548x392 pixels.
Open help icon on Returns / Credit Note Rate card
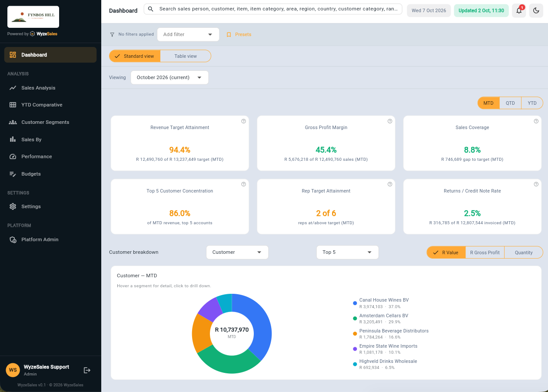[x=536, y=184]
